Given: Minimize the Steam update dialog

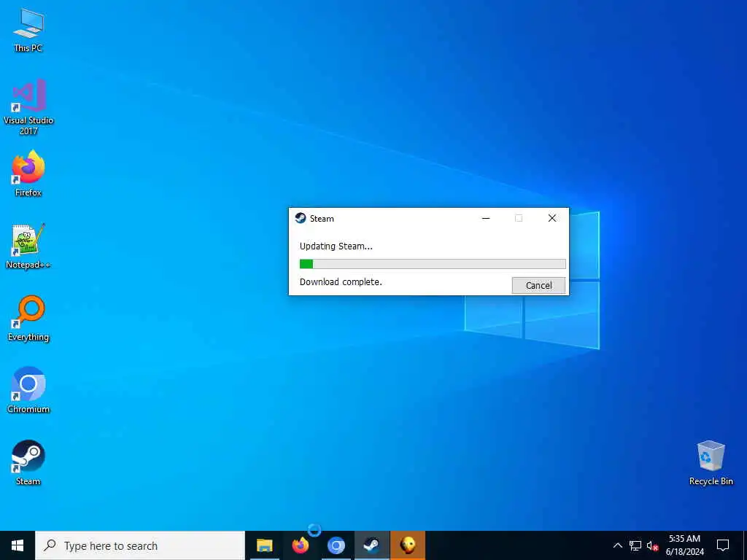Looking at the screenshot, I should pos(486,218).
